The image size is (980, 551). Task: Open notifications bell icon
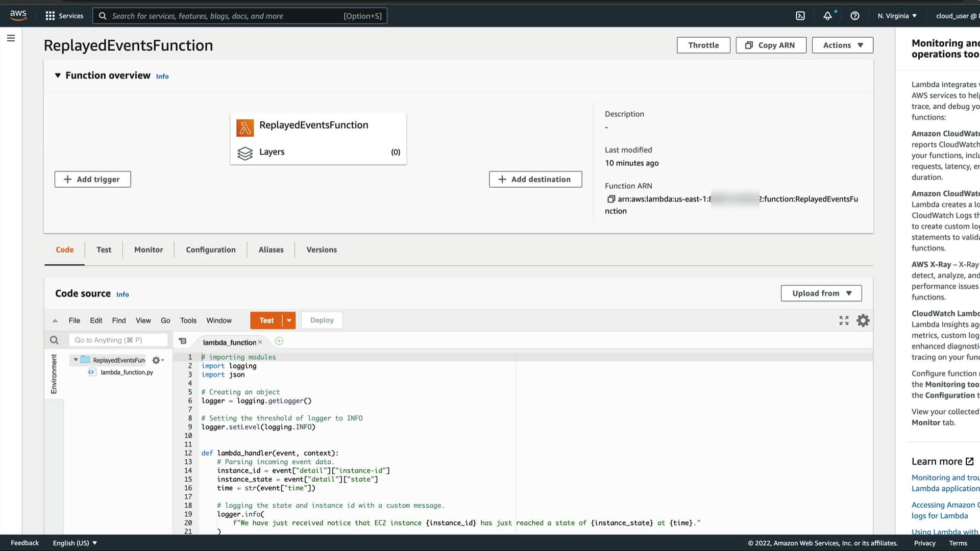point(827,16)
